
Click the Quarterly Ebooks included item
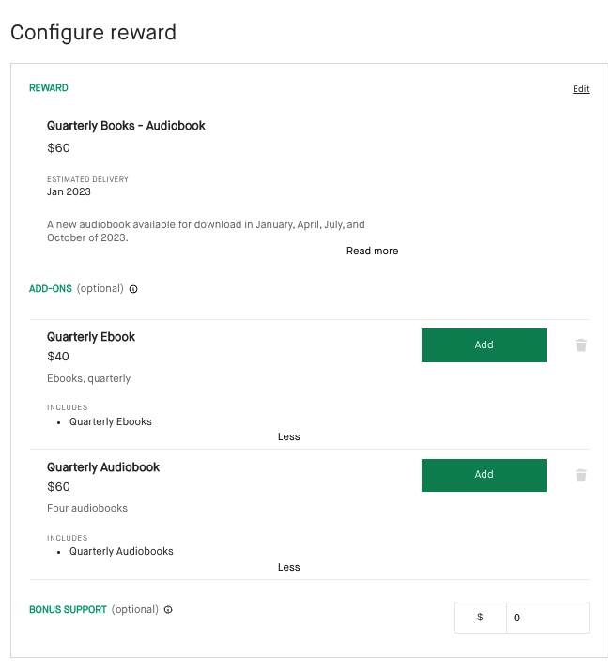point(110,421)
